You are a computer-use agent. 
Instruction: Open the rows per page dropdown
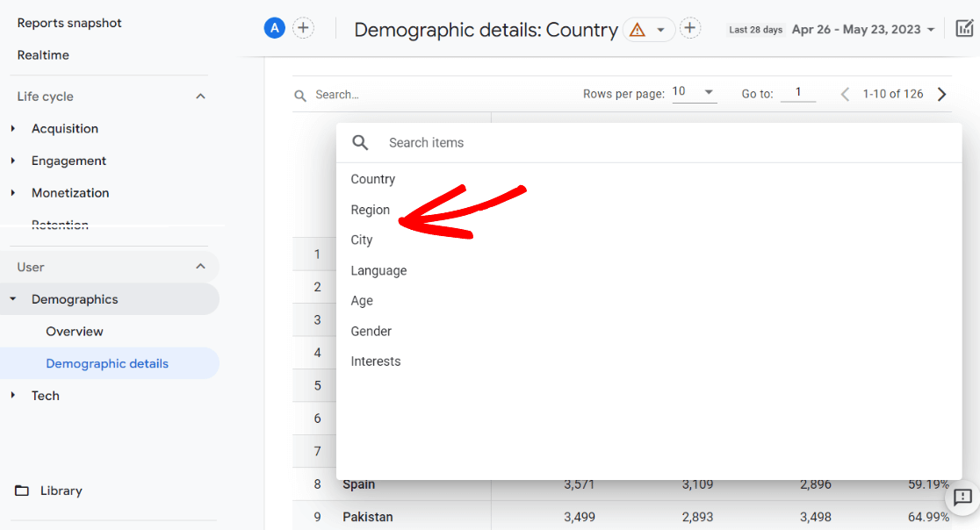[694, 92]
